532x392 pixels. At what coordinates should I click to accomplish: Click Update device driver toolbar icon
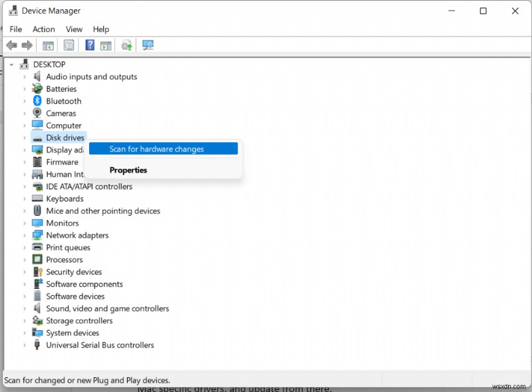(127, 45)
